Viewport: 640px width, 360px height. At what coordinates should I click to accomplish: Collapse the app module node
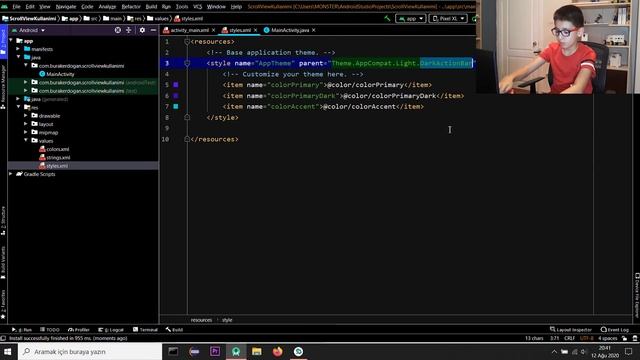[x=11, y=41]
